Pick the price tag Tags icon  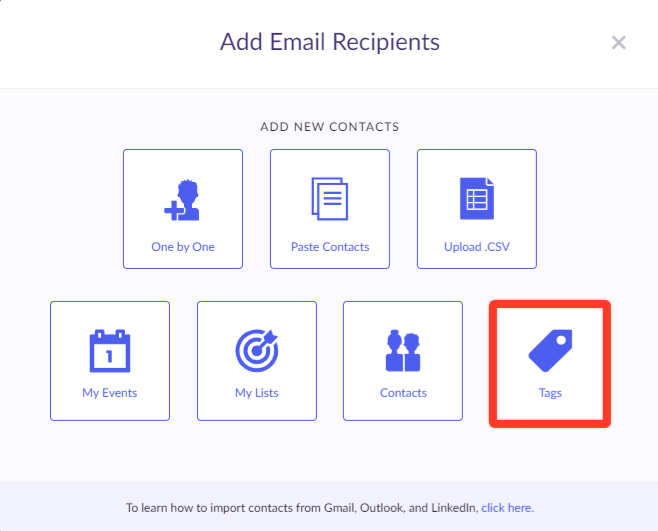pyautogui.click(x=551, y=351)
